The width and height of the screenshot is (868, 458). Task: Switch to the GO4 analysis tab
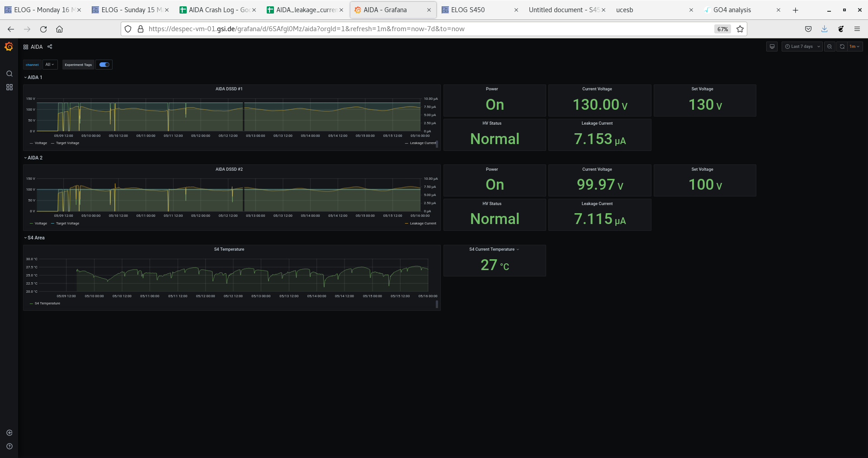coord(731,10)
